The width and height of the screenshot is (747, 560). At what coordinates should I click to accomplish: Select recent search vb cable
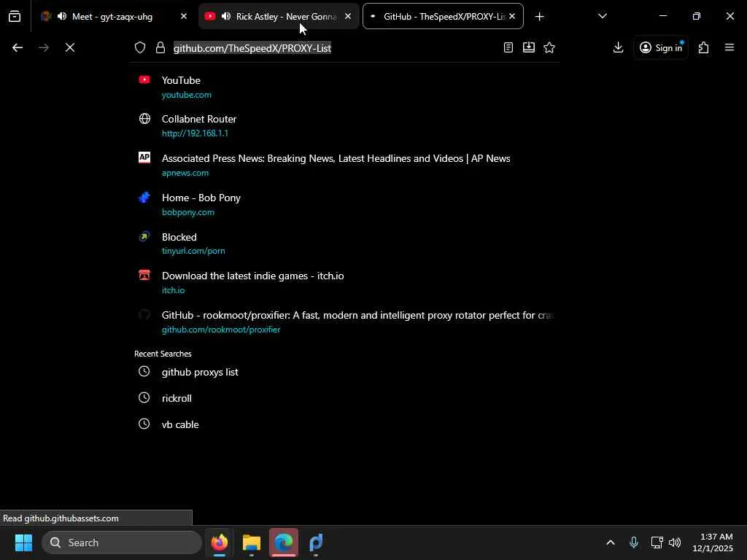(344, 424)
